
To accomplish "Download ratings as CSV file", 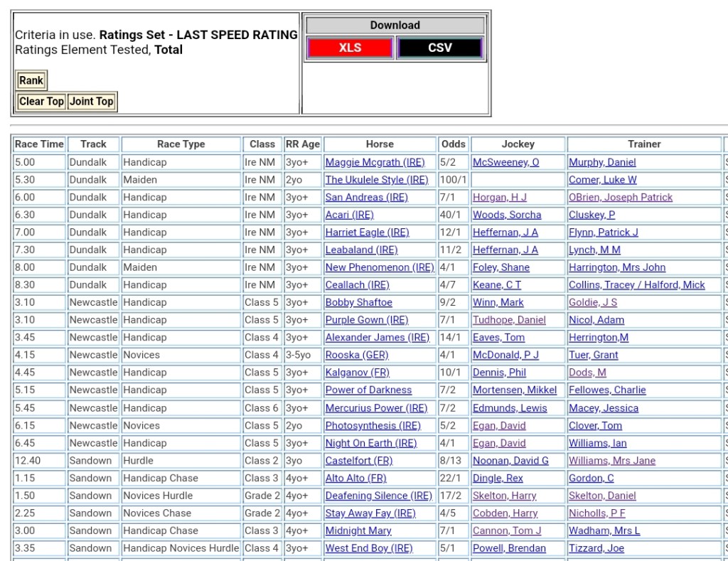I will (439, 48).
